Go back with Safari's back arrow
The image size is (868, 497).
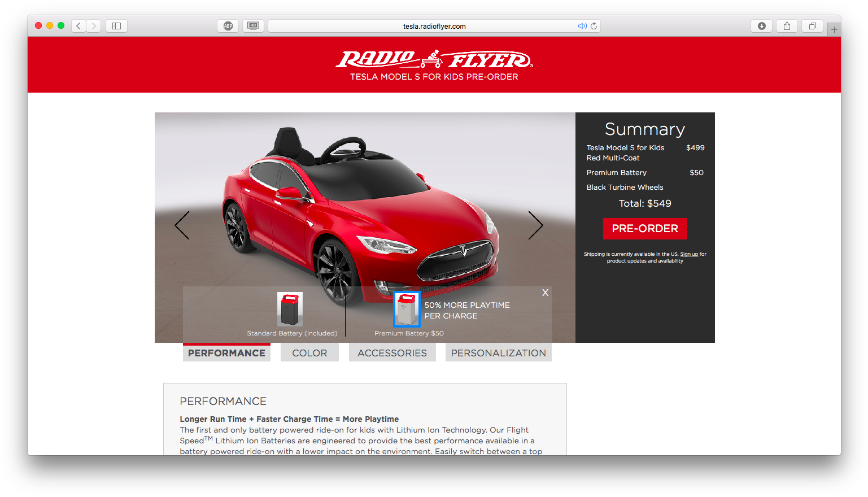pos(78,26)
